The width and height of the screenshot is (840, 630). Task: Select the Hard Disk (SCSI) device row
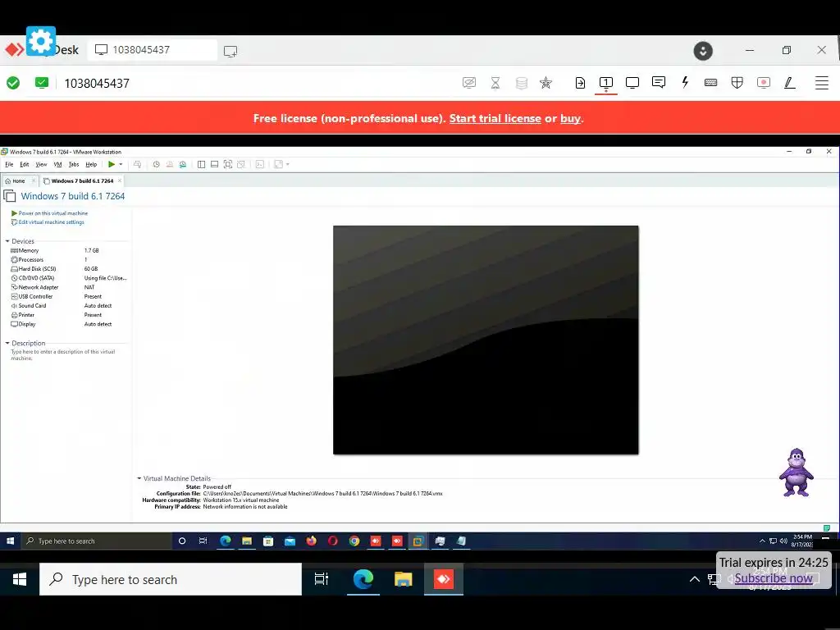point(69,269)
